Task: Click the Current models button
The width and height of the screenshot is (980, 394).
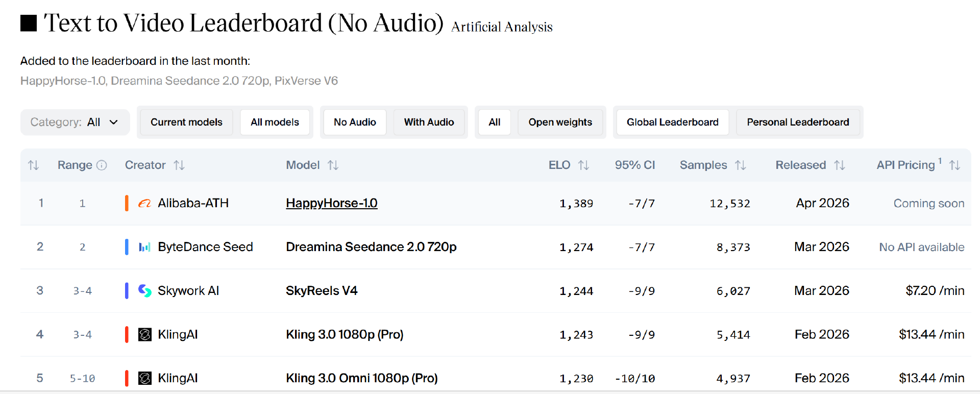Action: pyautogui.click(x=186, y=122)
